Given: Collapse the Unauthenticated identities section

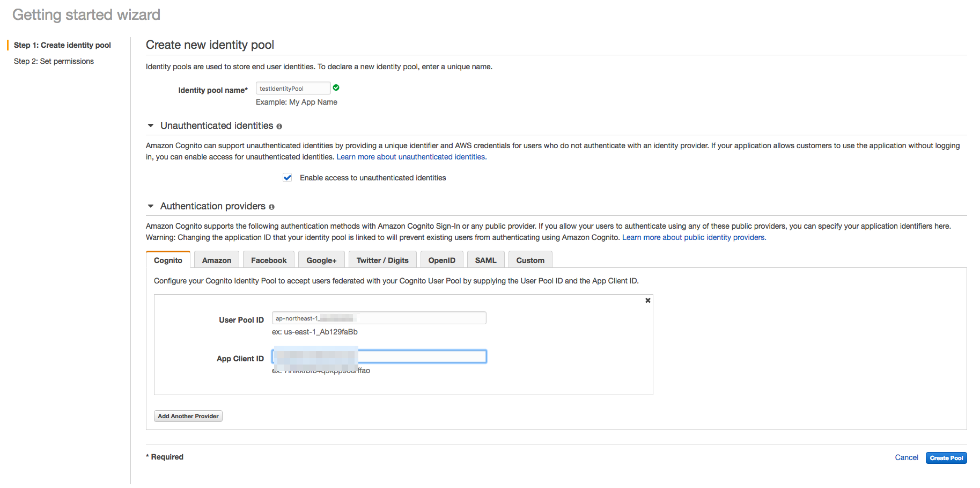Looking at the screenshot, I should click(x=151, y=126).
